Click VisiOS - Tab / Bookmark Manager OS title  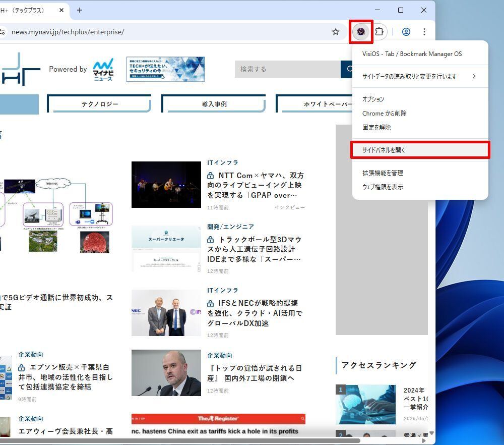coord(412,54)
